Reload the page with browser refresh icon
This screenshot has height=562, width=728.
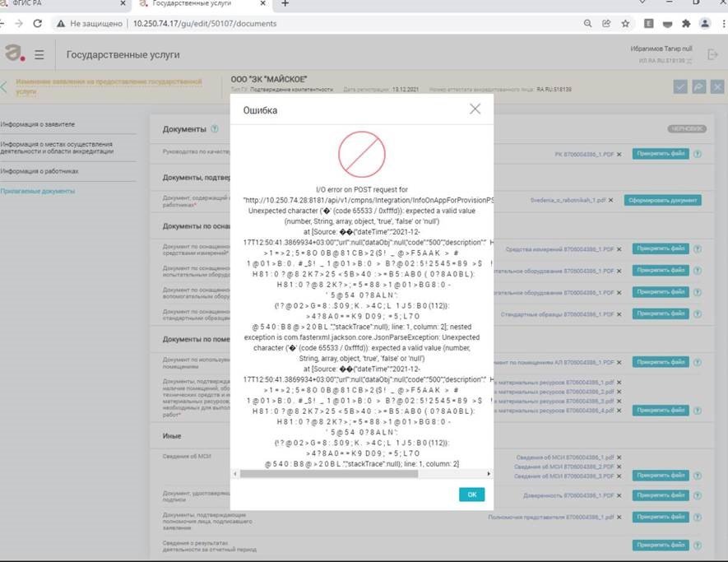pyautogui.click(x=37, y=24)
